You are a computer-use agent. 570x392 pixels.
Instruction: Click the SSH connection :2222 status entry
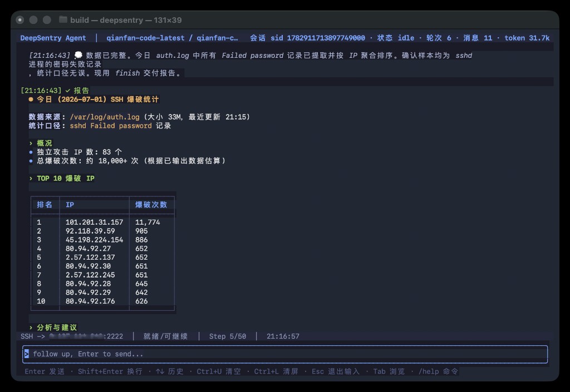[x=72, y=336]
